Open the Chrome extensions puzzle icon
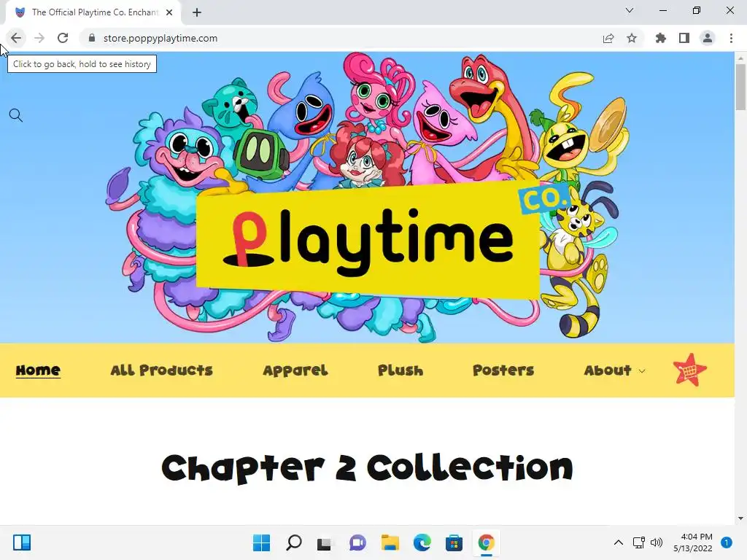 661,38
